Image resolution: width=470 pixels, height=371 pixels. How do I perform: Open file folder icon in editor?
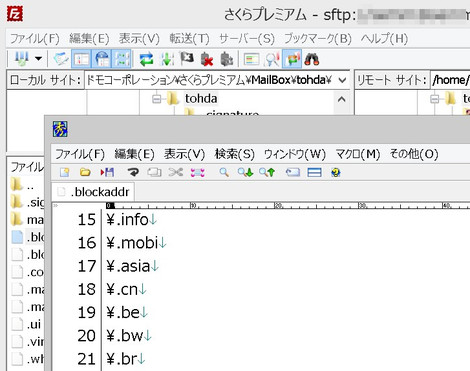(x=85, y=172)
